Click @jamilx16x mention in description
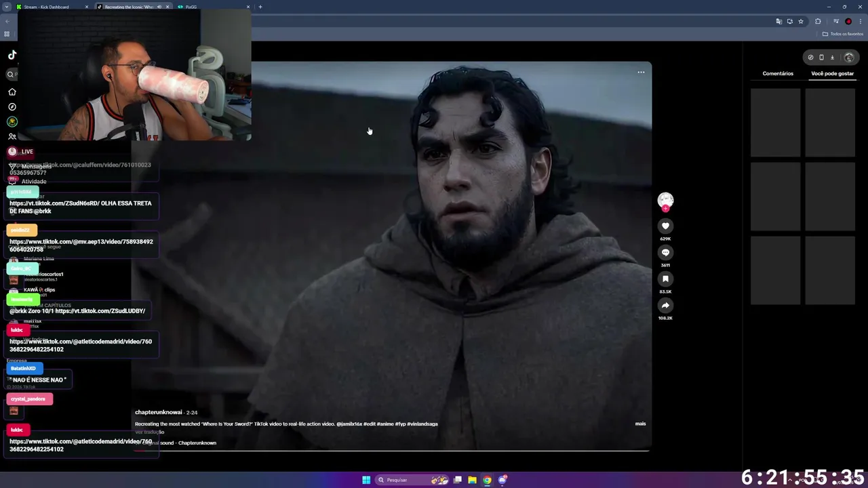This screenshot has height=488, width=868. tap(349, 424)
